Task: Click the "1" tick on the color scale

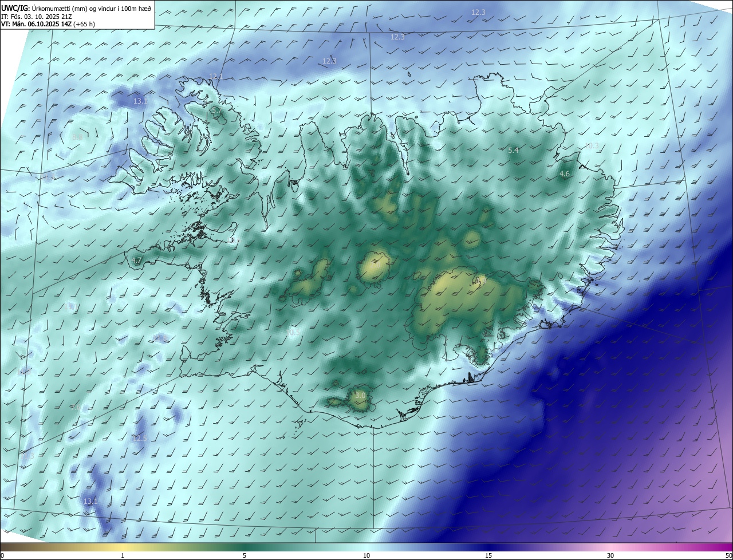Action: point(123,555)
